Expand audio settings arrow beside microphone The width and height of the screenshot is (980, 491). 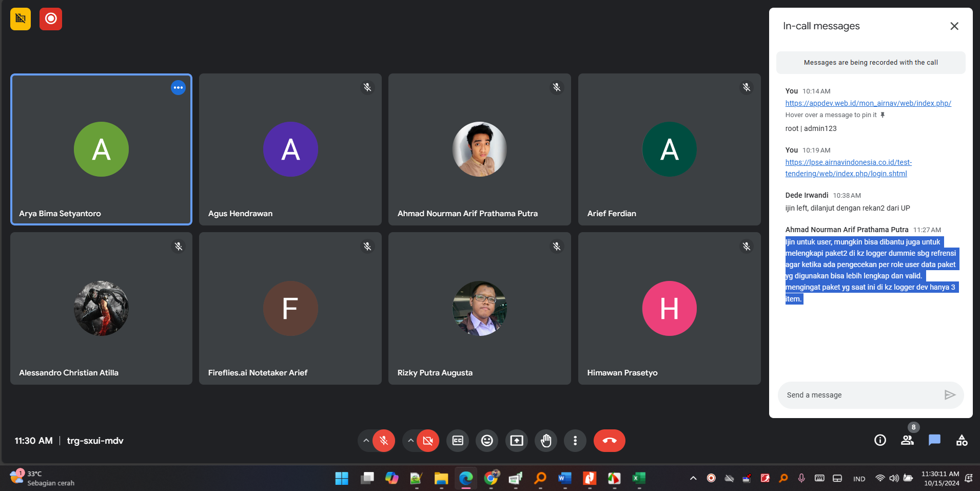(x=366, y=441)
